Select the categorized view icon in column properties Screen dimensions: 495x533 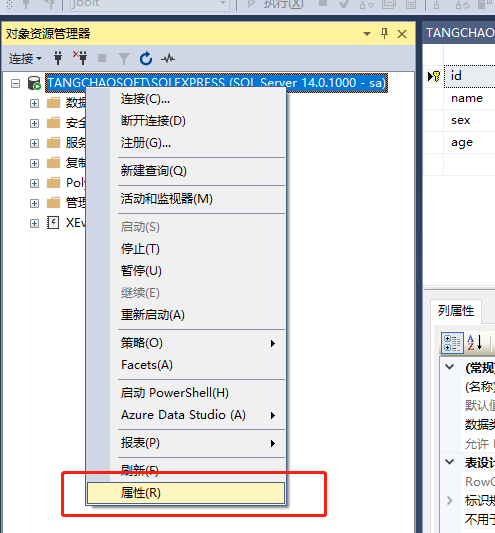coord(452,343)
